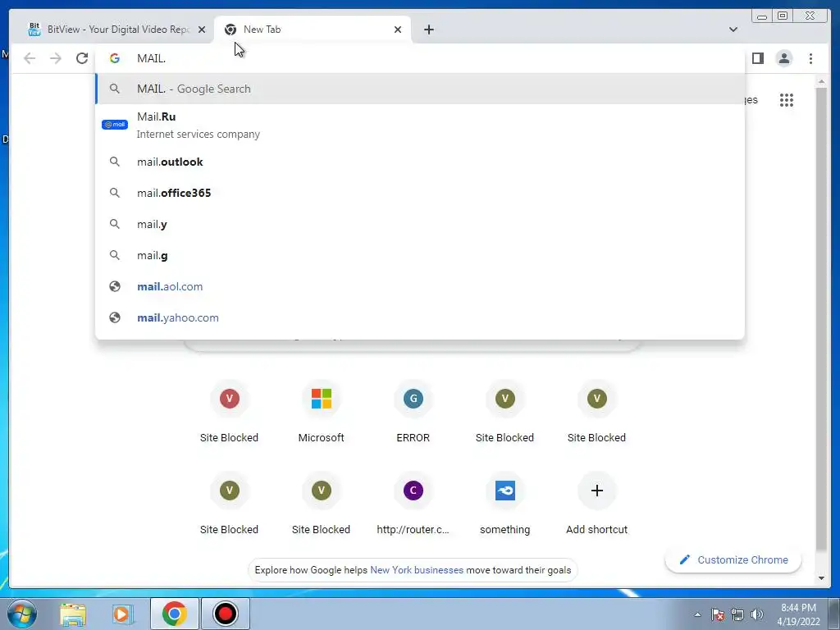This screenshot has width=840, height=630.
Task: Click the page scrollbar down arrow
Action: tap(821, 577)
